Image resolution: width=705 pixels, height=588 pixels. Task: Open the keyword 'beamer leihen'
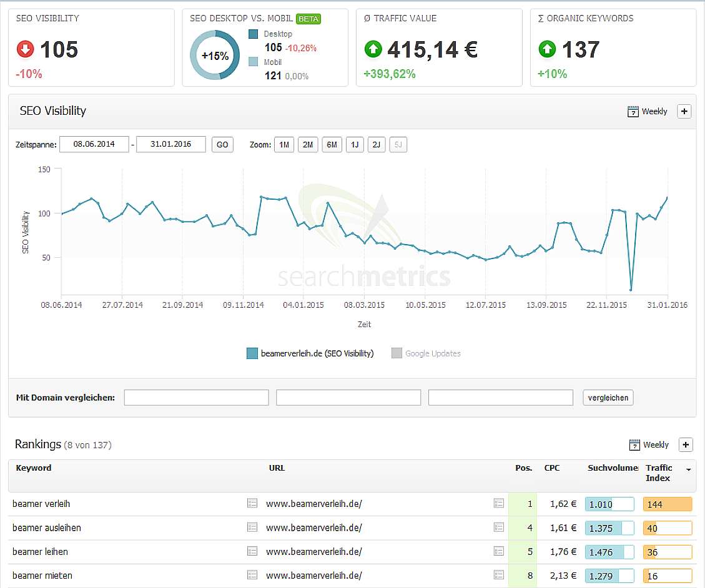tap(41, 552)
